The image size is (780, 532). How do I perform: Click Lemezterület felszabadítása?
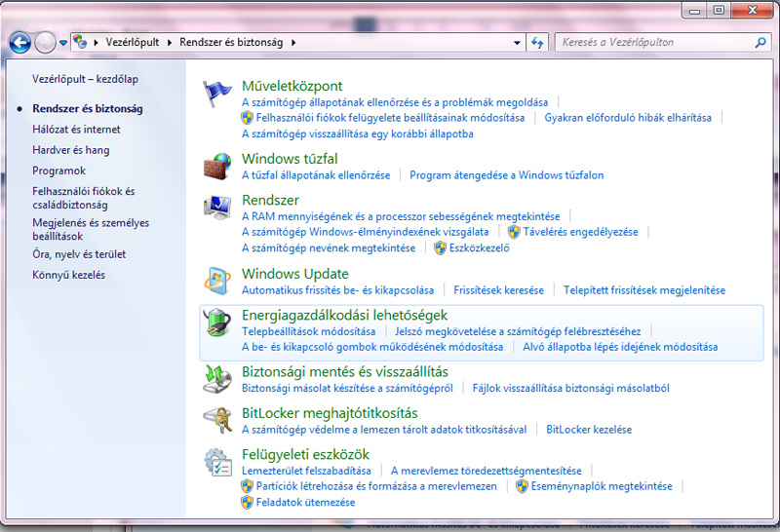point(306,471)
